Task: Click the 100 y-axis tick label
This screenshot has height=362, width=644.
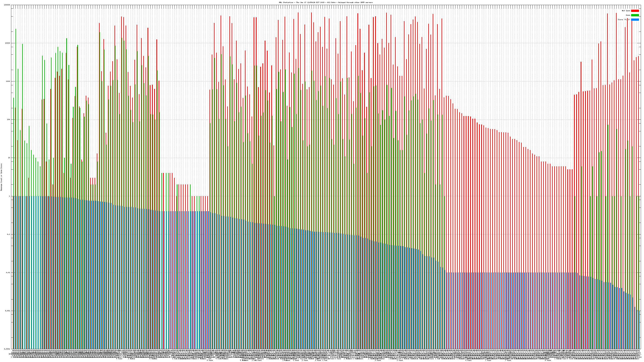Action: click(x=9, y=120)
